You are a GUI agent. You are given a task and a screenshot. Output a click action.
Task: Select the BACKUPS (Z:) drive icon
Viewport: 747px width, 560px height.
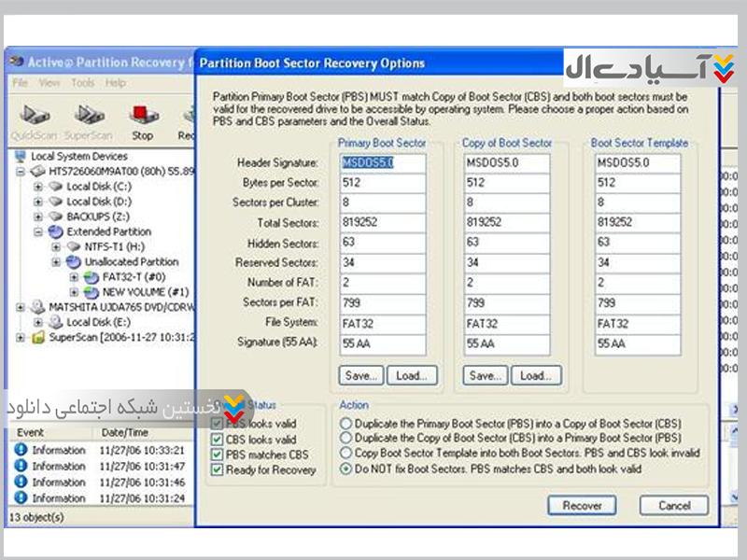pos(55,217)
